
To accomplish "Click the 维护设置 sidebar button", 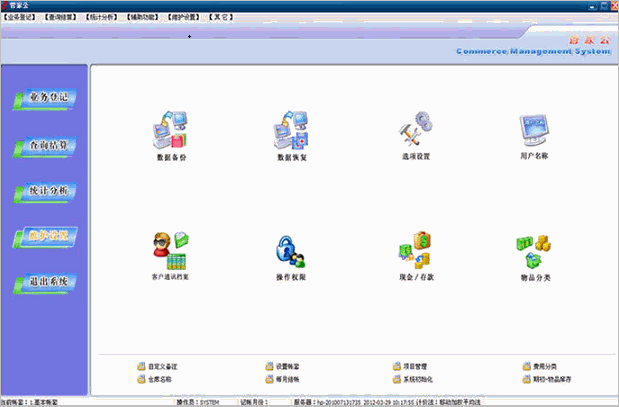I will click(45, 237).
